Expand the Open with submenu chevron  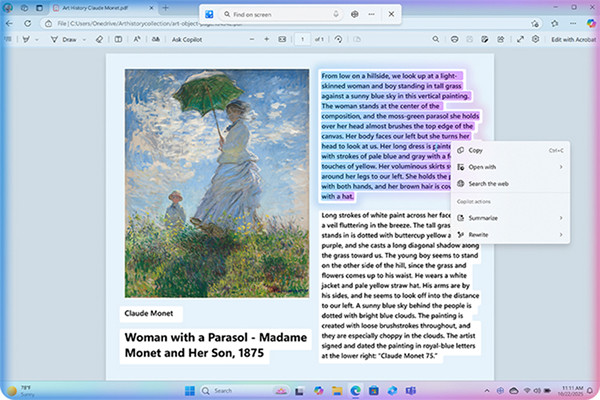point(561,167)
